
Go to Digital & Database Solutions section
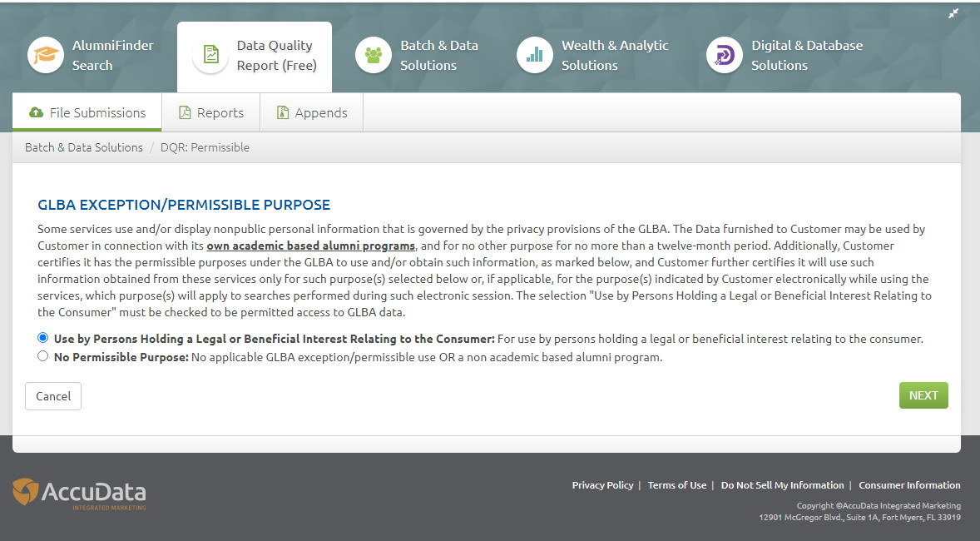tap(785, 55)
